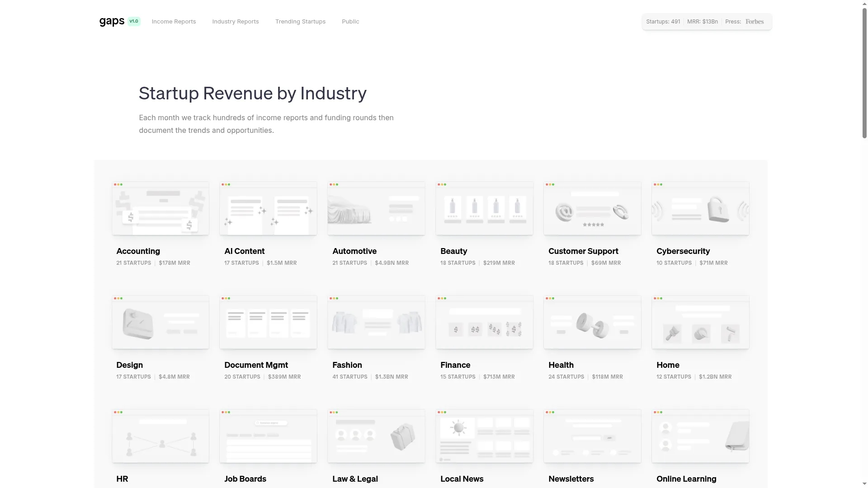Open the Cybersecurity padlock thumbnail

(x=700, y=208)
